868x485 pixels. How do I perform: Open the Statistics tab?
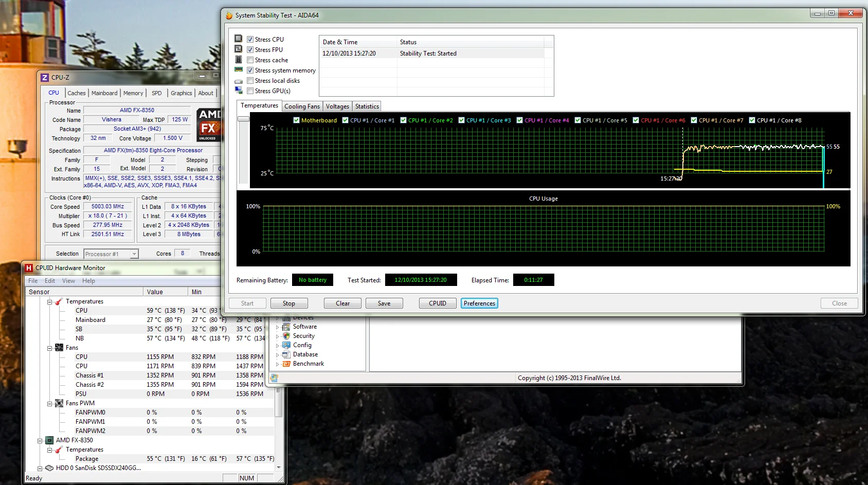(x=367, y=106)
